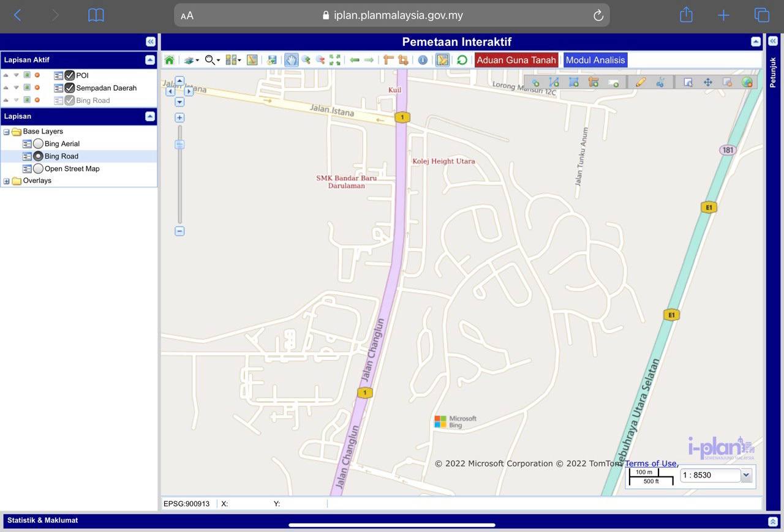Image resolution: width=784 pixels, height=532 pixels.
Task: Expand the Overlays folder
Action: (x=7, y=181)
